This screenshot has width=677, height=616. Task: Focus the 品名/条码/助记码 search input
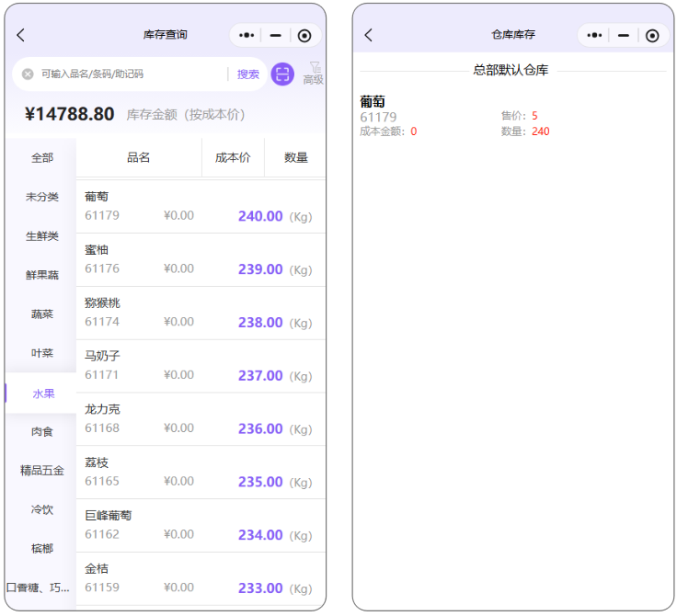(x=129, y=74)
